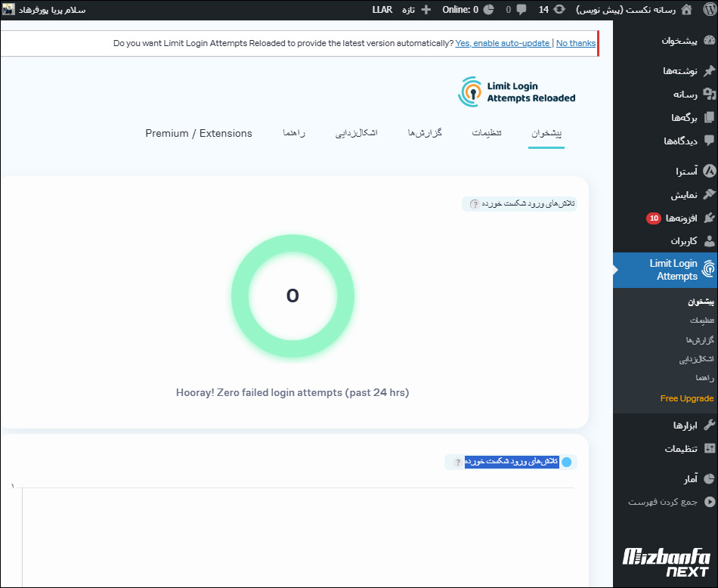Open تازه new content menu
The image size is (718, 588).
[x=408, y=10]
